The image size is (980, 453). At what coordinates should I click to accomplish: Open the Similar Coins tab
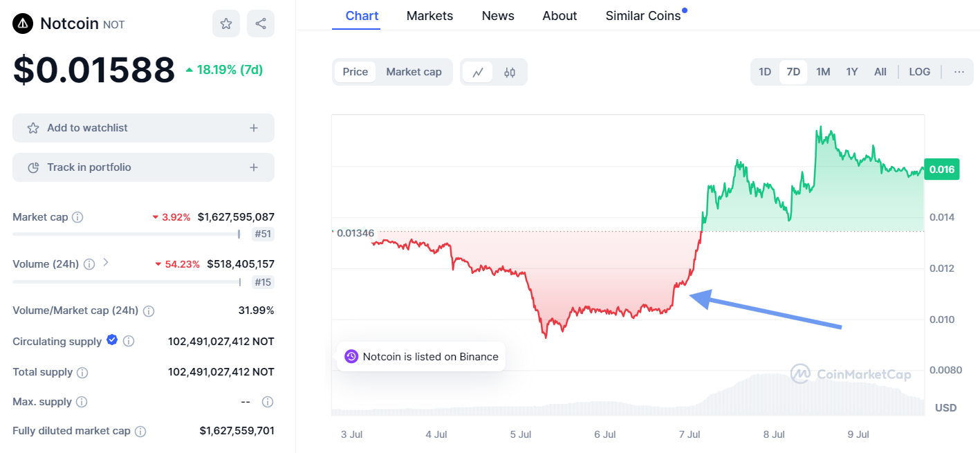(643, 16)
